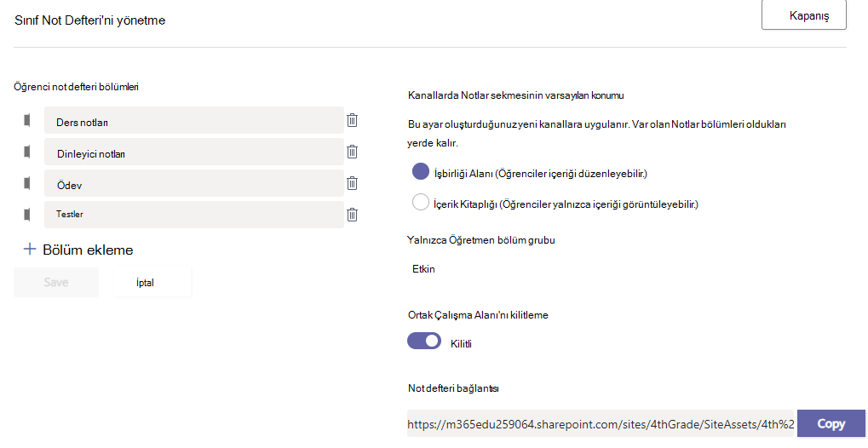Screen dimensions: 868x448
Task: Toggle the Kilitli collaboration space lock switch
Action: (424, 342)
